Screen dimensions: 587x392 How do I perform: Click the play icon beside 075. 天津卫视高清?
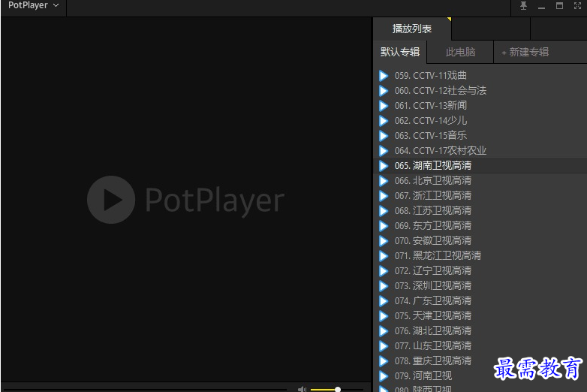(384, 316)
